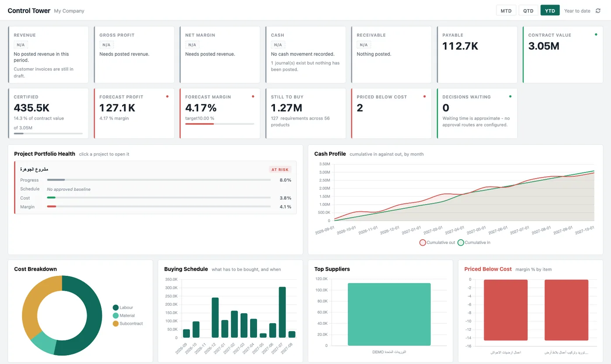
Task: Click the Forecast Margin target progress bar
Action: tap(220, 124)
